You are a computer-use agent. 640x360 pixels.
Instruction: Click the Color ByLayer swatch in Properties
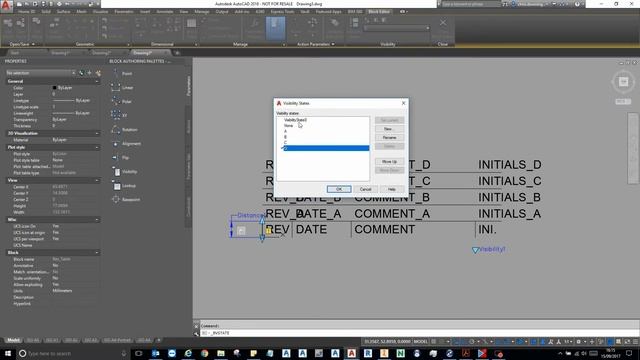[54, 88]
